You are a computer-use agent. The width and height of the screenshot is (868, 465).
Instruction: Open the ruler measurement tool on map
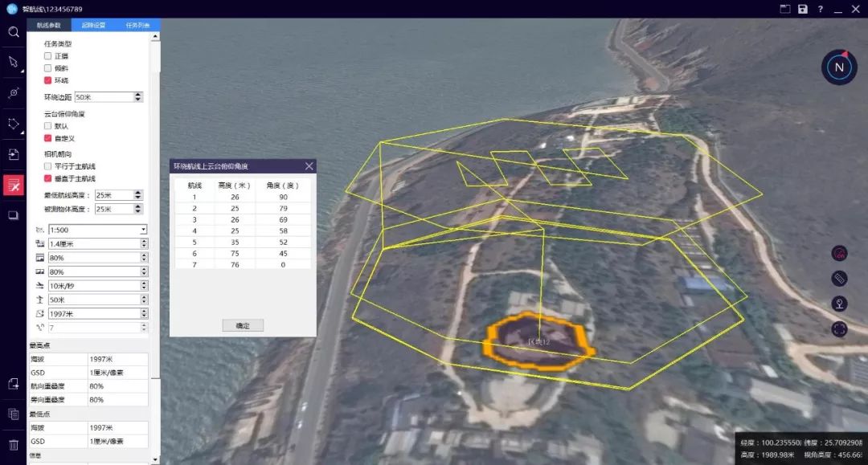click(839, 279)
